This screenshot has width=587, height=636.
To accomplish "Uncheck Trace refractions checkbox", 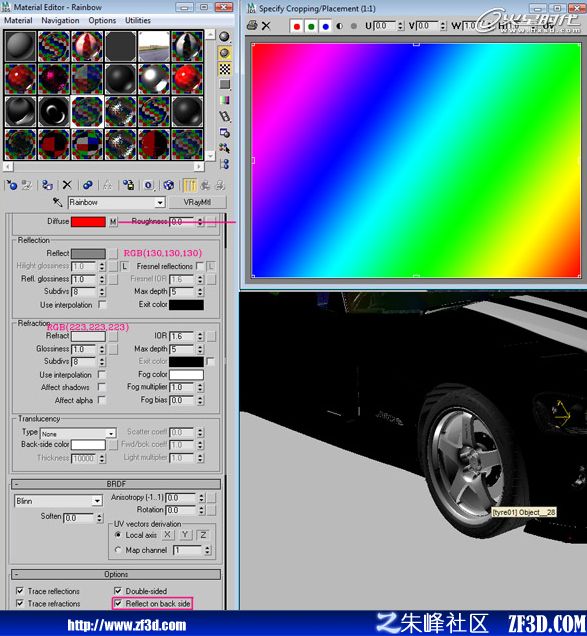I will 19,603.
